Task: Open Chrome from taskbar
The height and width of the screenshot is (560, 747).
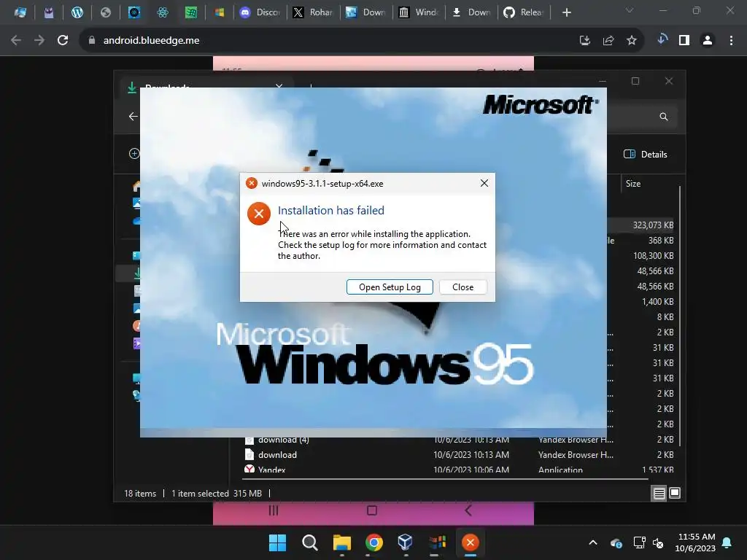Action: (x=374, y=542)
